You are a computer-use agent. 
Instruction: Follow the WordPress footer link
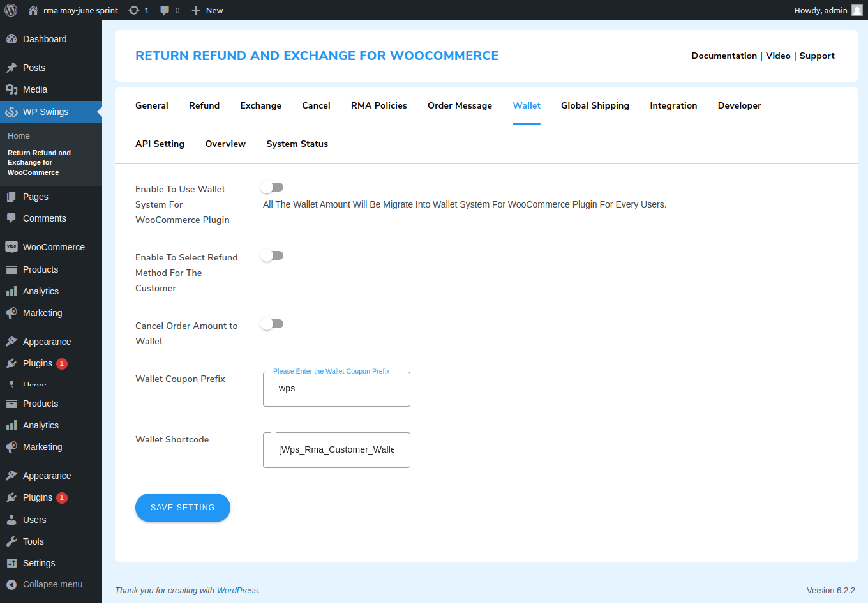point(237,591)
